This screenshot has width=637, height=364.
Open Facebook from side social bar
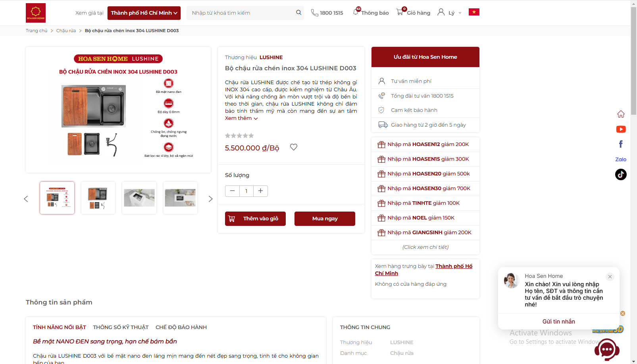(621, 144)
